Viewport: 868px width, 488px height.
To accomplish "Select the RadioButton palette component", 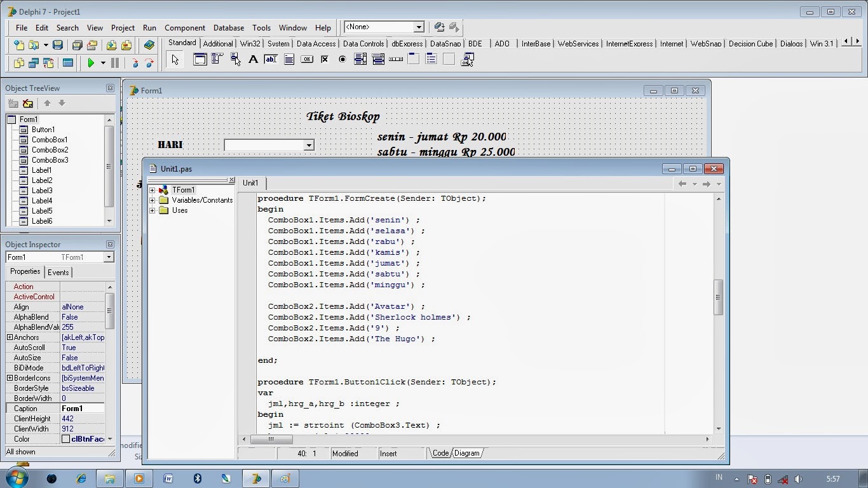I will pyautogui.click(x=342, y=60).
